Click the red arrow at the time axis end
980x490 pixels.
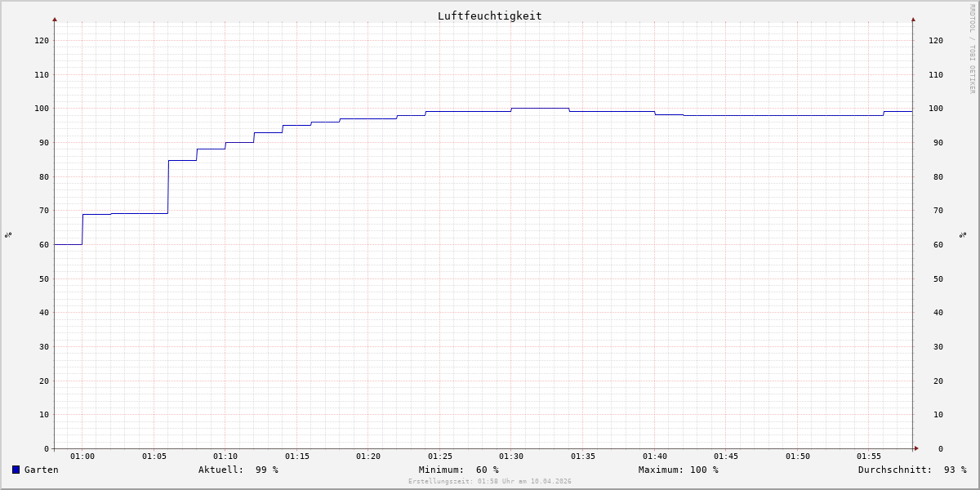(x=916, y=448)
